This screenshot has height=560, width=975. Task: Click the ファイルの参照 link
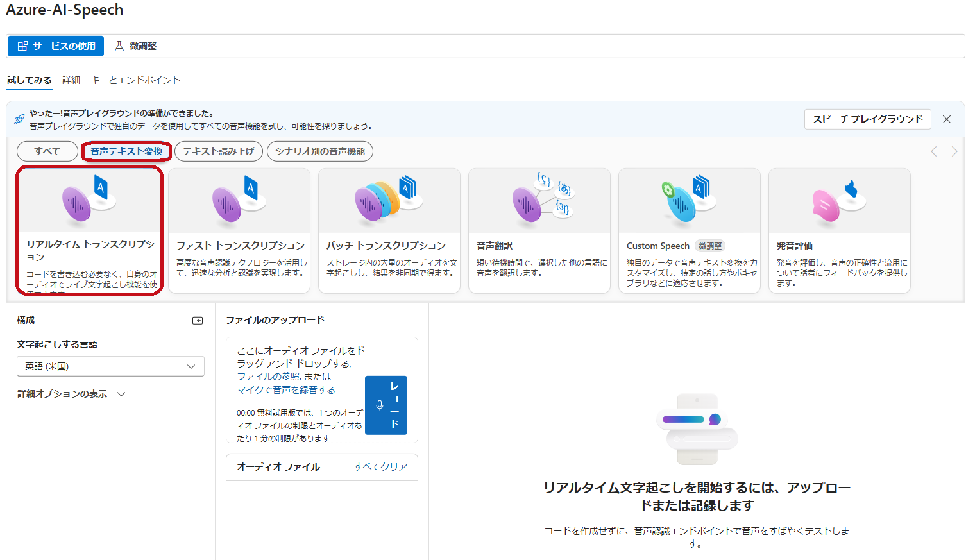click(x=269, y=377)
